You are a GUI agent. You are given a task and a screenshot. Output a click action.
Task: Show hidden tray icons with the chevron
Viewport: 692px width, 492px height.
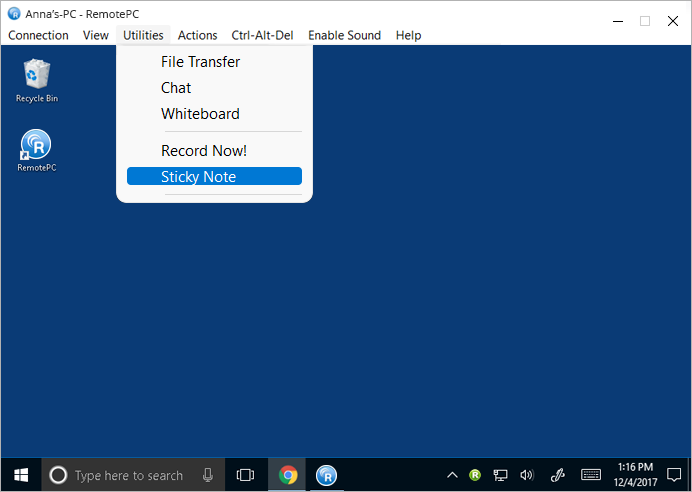coord(452,475)
